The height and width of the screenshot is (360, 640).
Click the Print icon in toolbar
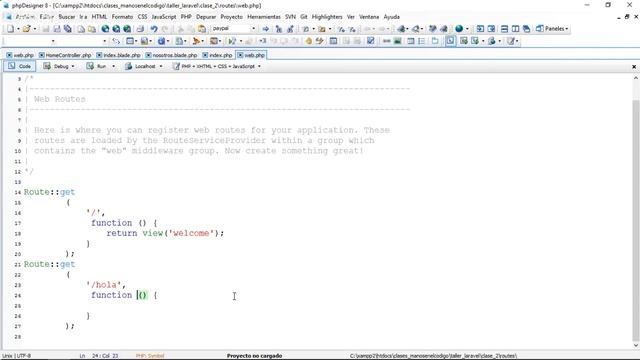click(x=140, y=29)
